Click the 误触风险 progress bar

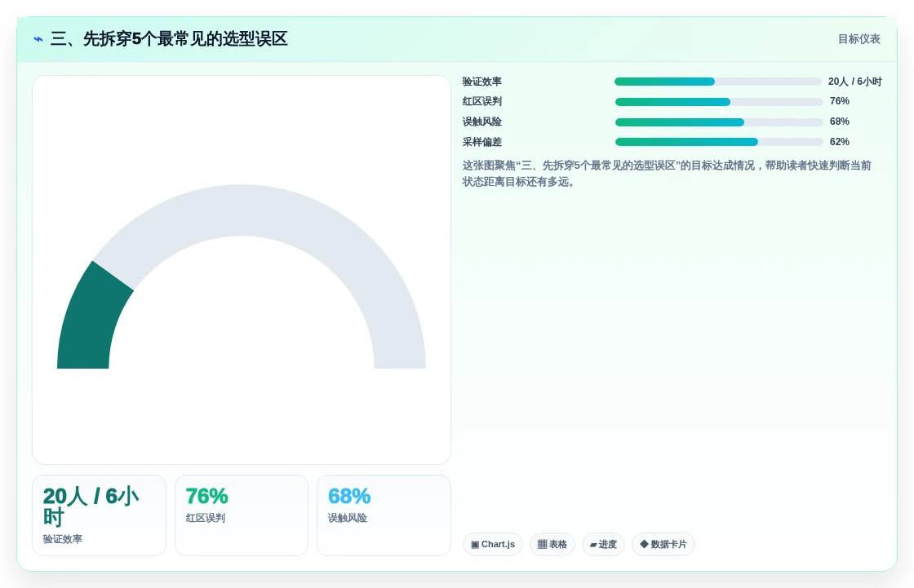click(719, 122)
